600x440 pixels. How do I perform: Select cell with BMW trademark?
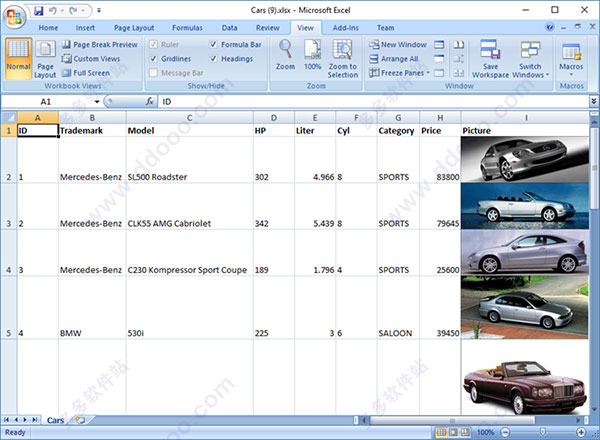click(x=92, y=308)
